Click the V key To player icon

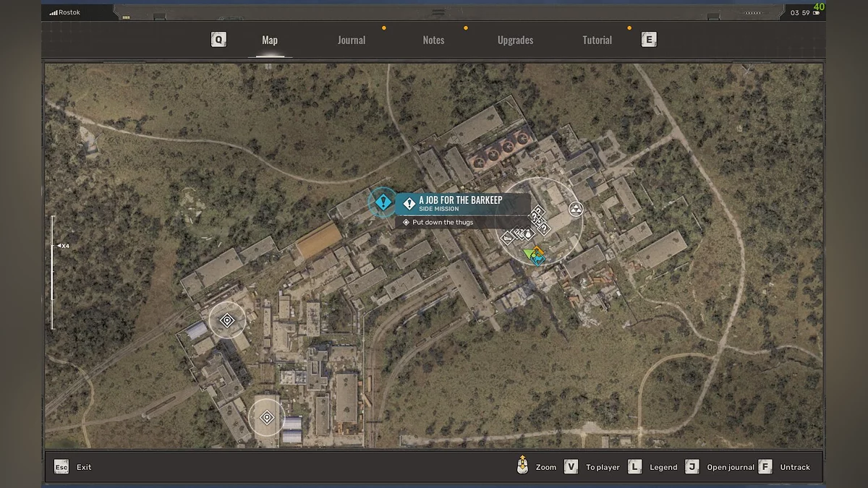[x=571, y=467]
